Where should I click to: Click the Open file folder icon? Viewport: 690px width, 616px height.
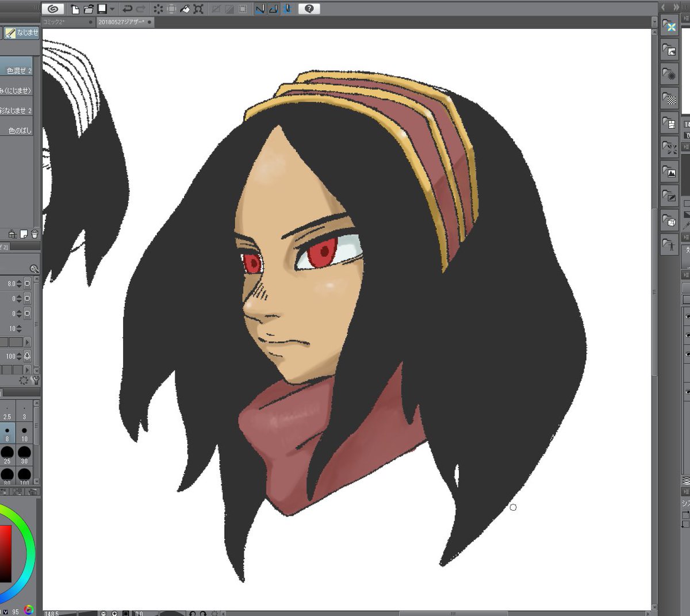click(x=89, y=9)
